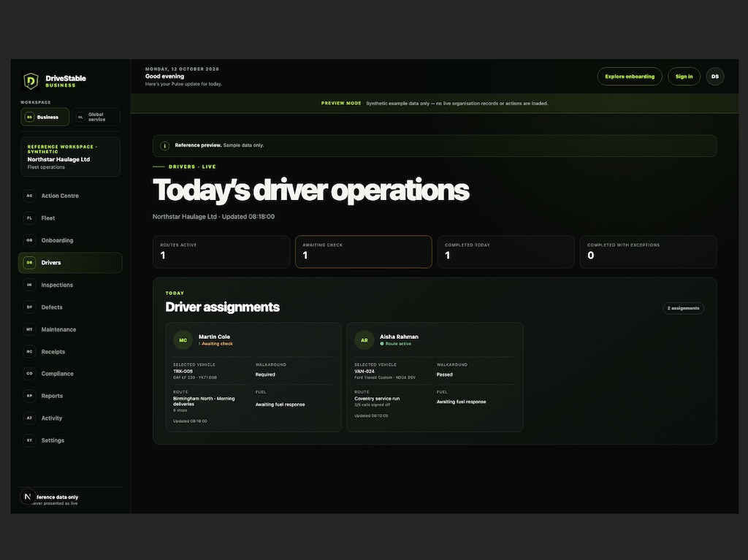This screenshot has height=560, width=748.
Task: Click the RP icon beside Reports
Action: [x=29, y=396]
